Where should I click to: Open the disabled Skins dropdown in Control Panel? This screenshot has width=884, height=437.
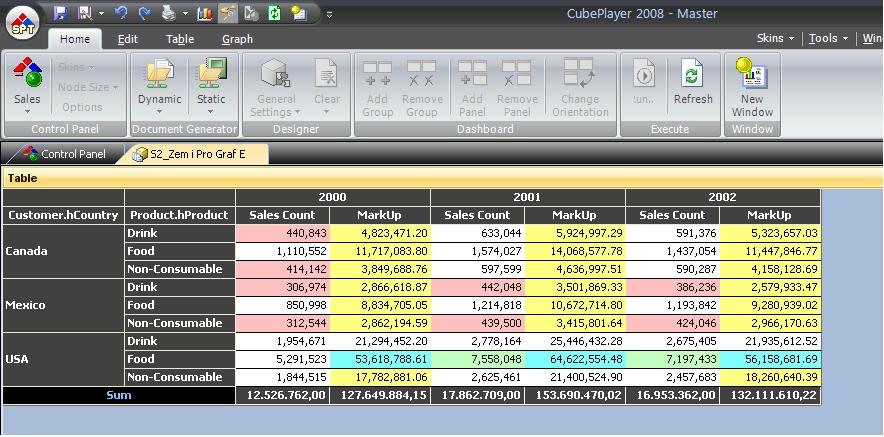tap(76, 67)
